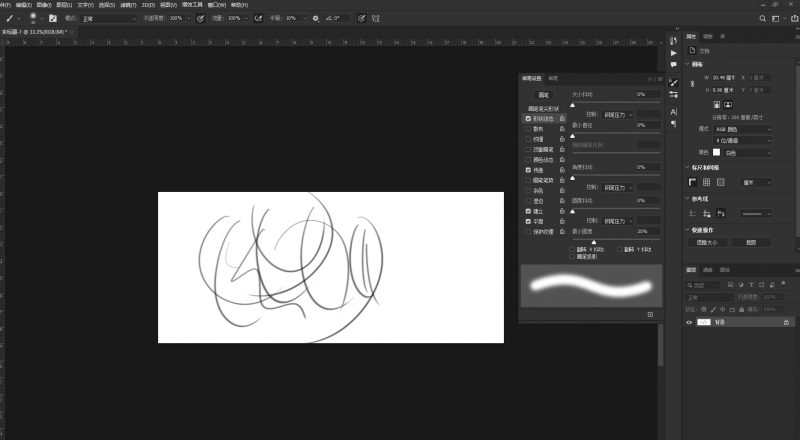Screen dimensions: 800x440
Task: Click the butterfly symmetry options icon
Action: click(x=376, y=18)
